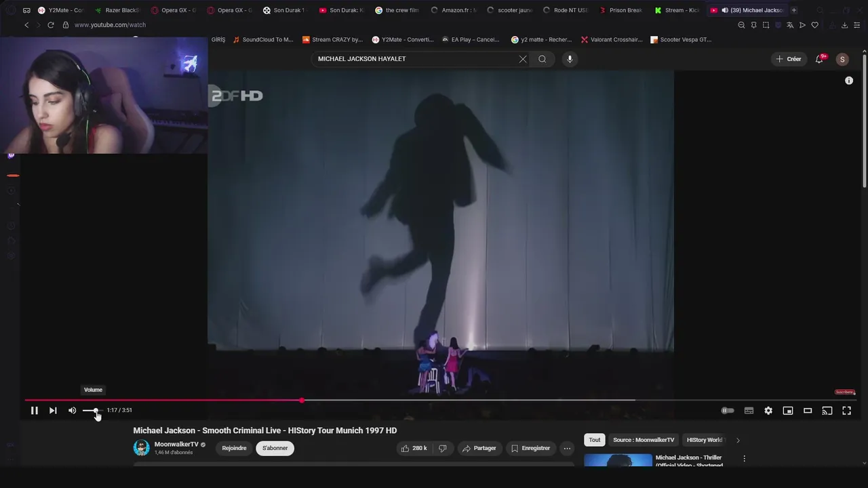Click the Rejoindre button
Viewport: 868px width, 488px height.
[x=234, y=448]
